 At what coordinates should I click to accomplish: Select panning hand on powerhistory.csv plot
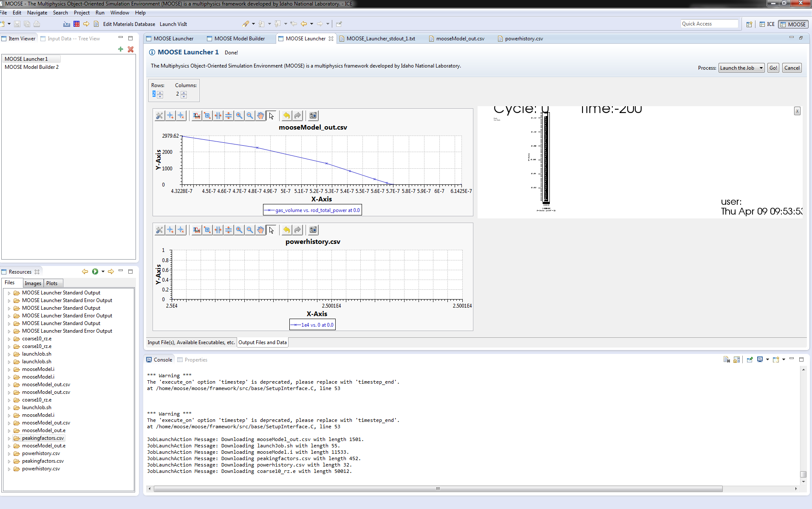[x=260, y=230]
